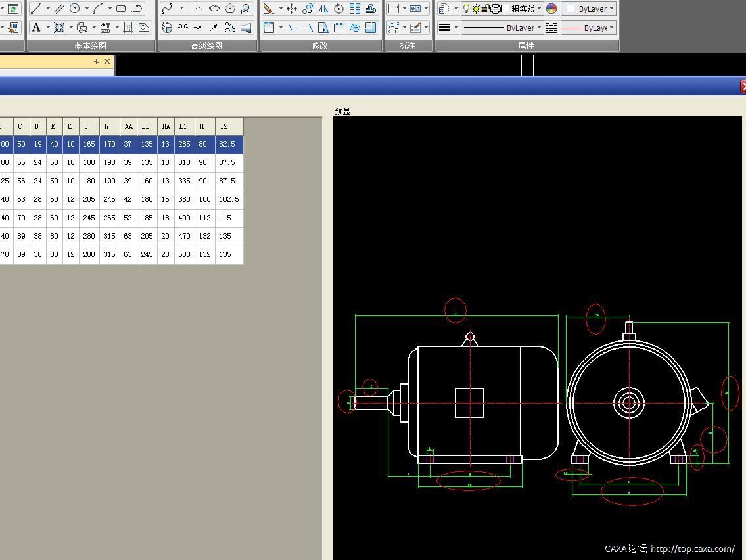Open the 粗实线 layer dropdown
The image size is (746, 560).
tap(539, 9)
